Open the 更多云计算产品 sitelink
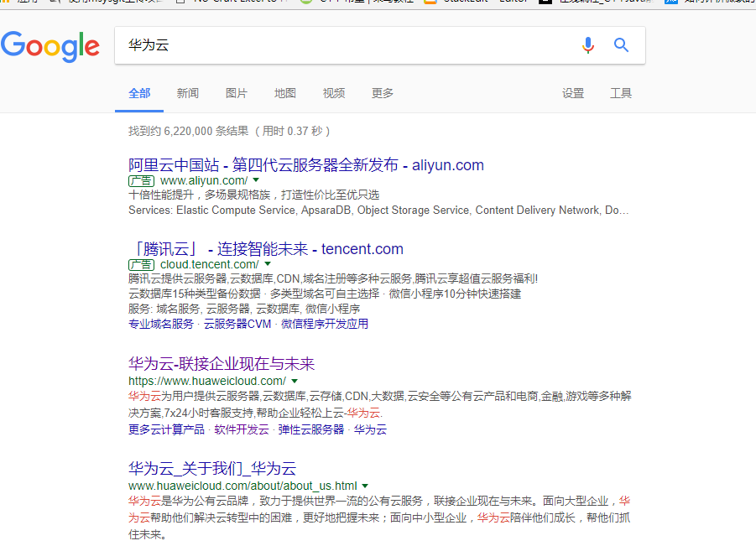756x546 pixels. (166, 429)
